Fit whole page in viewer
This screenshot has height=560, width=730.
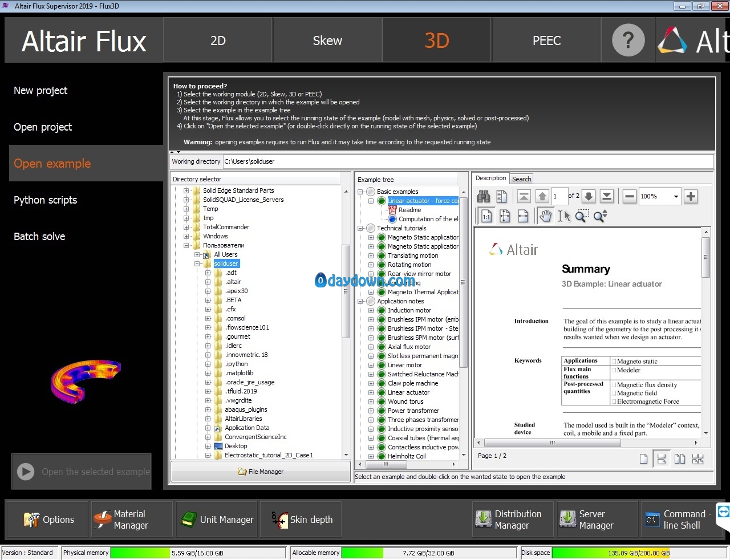(x=505, y=216)
